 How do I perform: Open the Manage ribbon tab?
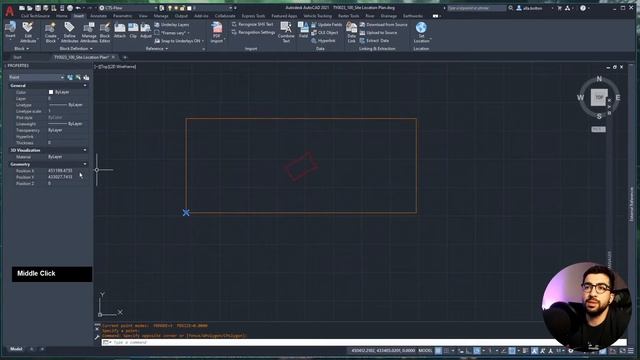(x=161, y=16)
